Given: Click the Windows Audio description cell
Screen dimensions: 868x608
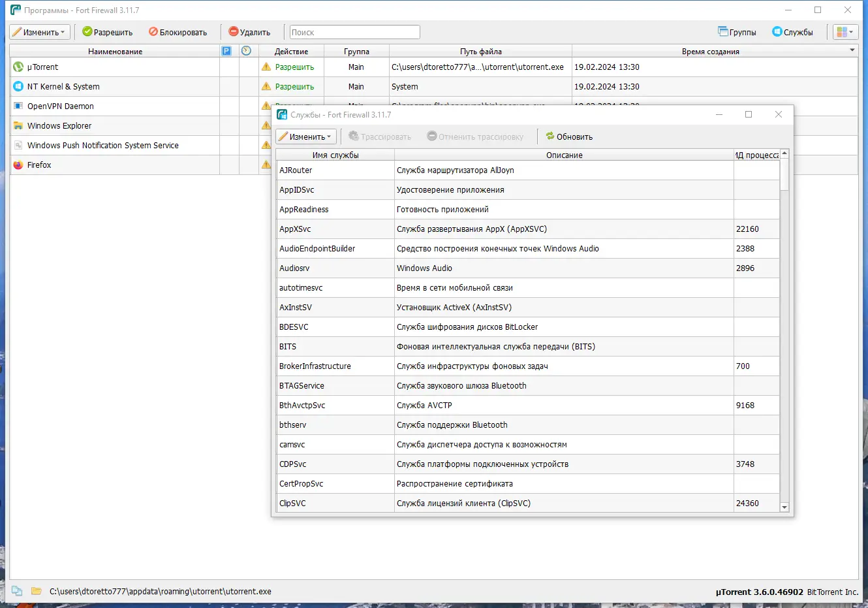Looking at the screenshot, I should pyautogui.click(x=565, y=268).
